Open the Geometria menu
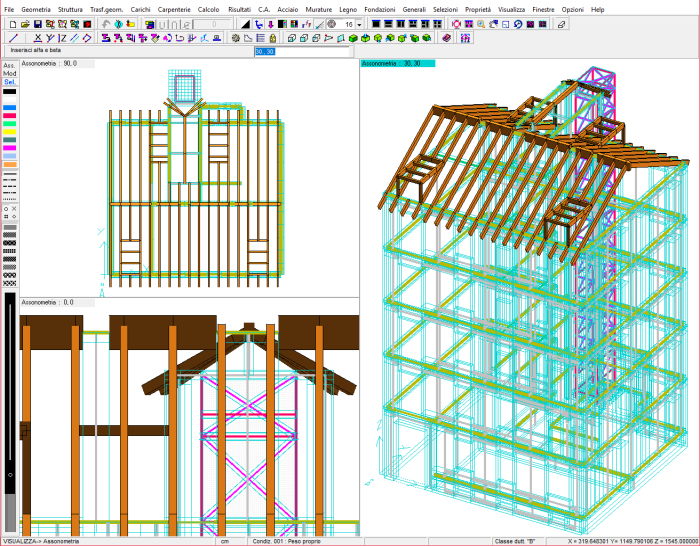The image size is (700, 546). click(35, 9)
